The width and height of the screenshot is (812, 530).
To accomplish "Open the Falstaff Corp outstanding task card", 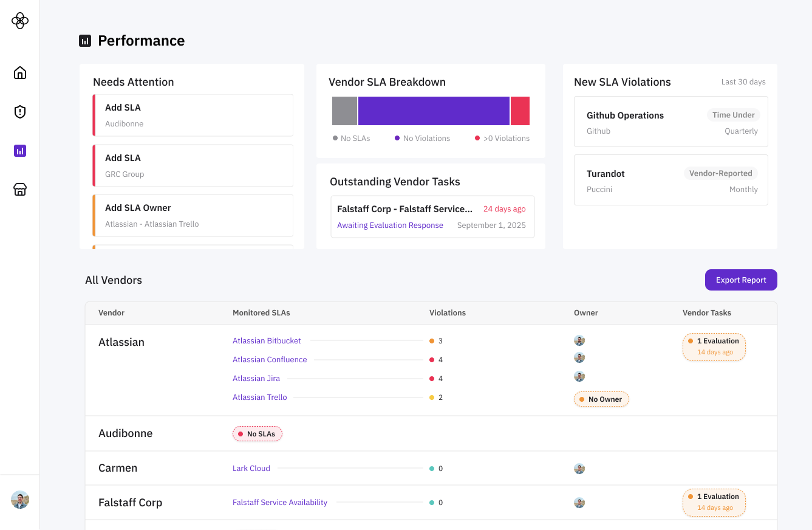I will (432, 216).
